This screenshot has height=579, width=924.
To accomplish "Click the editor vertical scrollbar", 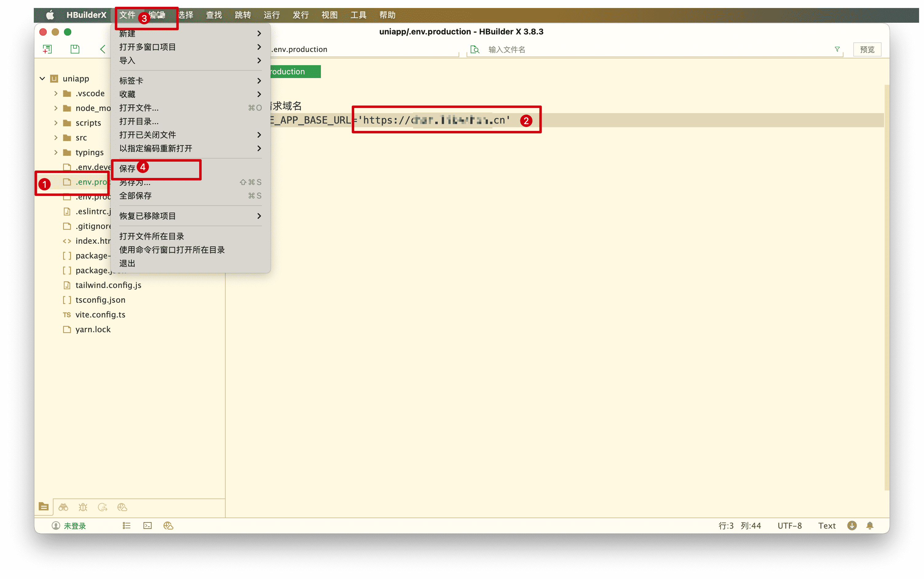I will [x=886, y=287].
